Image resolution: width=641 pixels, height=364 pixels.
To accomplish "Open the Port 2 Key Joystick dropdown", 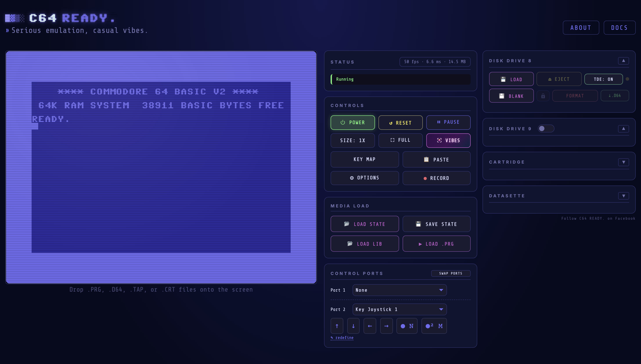I will (x=400, y=309).
